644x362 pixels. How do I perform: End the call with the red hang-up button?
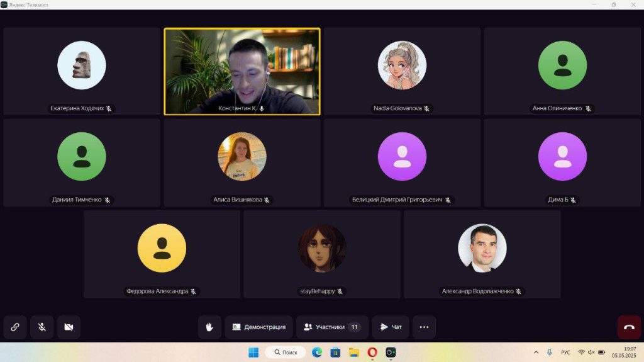629,327
